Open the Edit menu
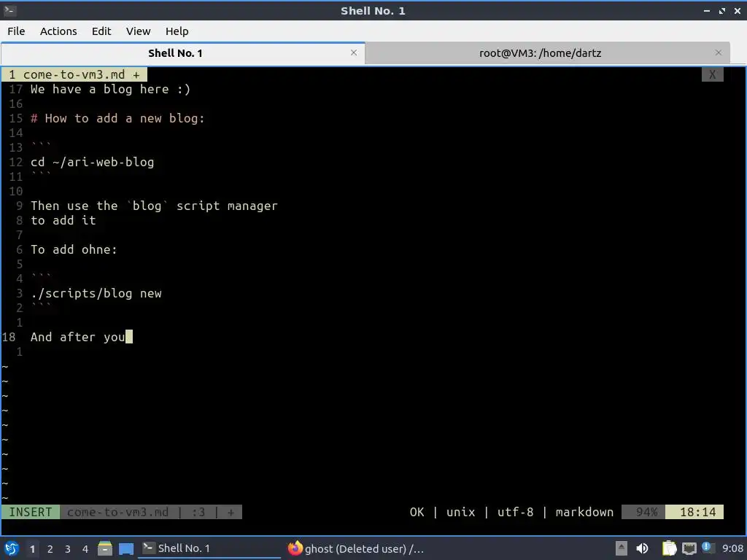The image size is (747, 560). pos(101,31)
